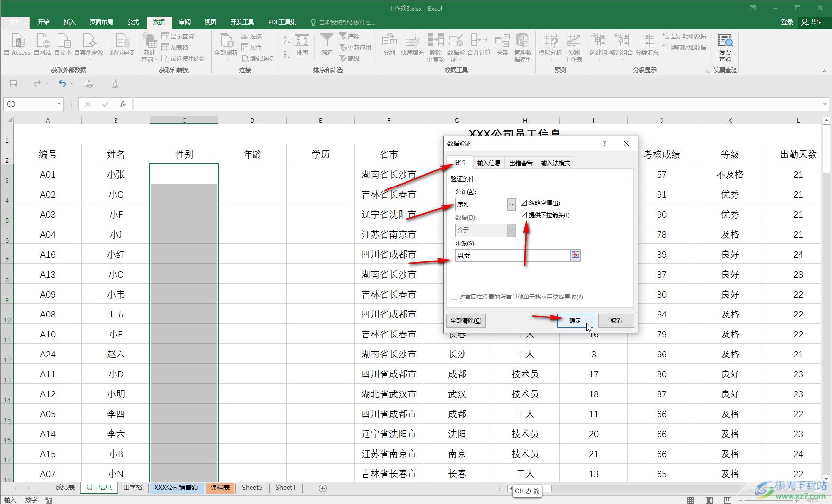The image size is (832, 504).
Task: Open the 成绩表 sheet tab
Action: tap(65, 487)
